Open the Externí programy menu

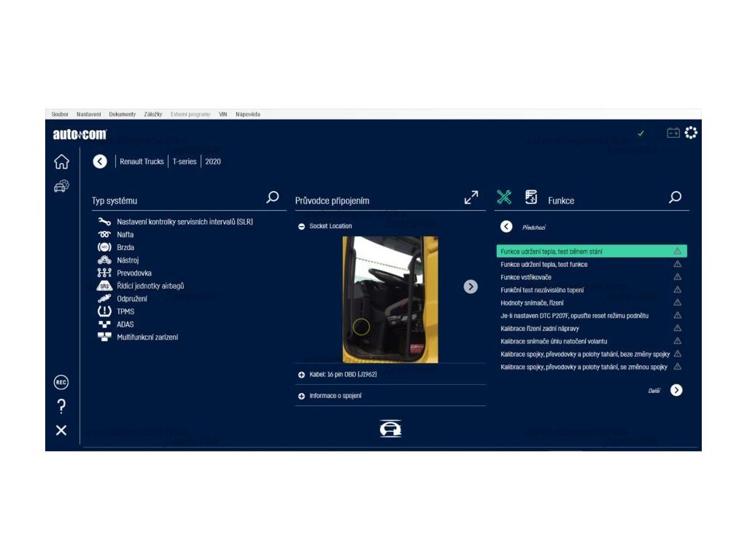(190, 114)
